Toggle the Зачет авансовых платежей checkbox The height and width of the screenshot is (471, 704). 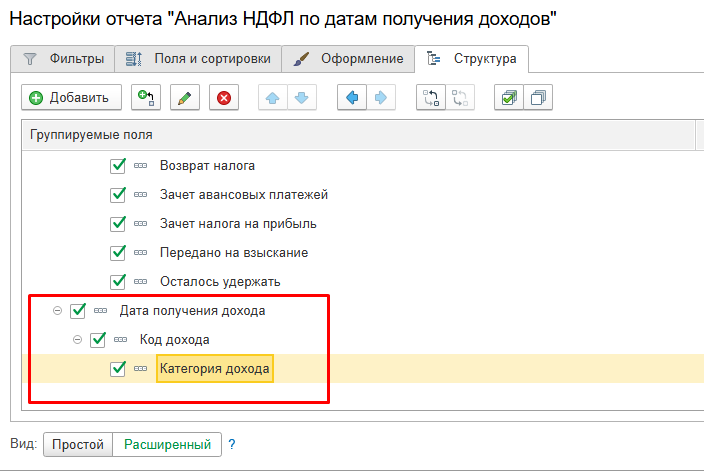coord(118,194)
